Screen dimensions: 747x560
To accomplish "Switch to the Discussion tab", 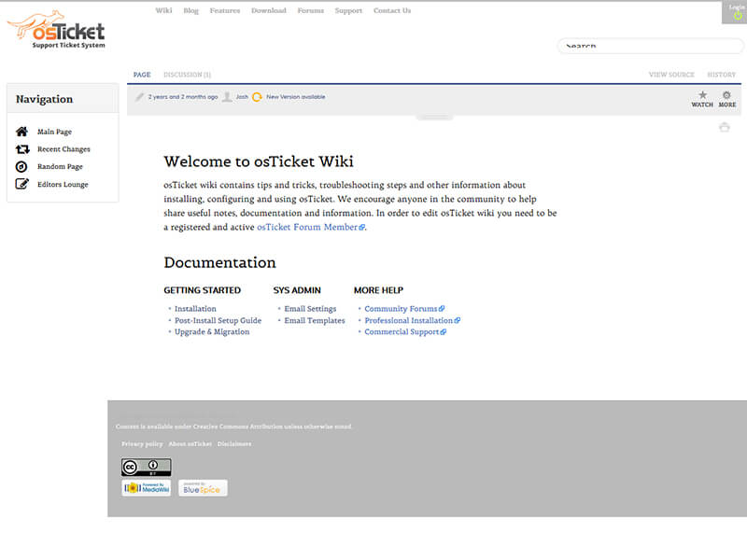I will [x=187, y=75].
